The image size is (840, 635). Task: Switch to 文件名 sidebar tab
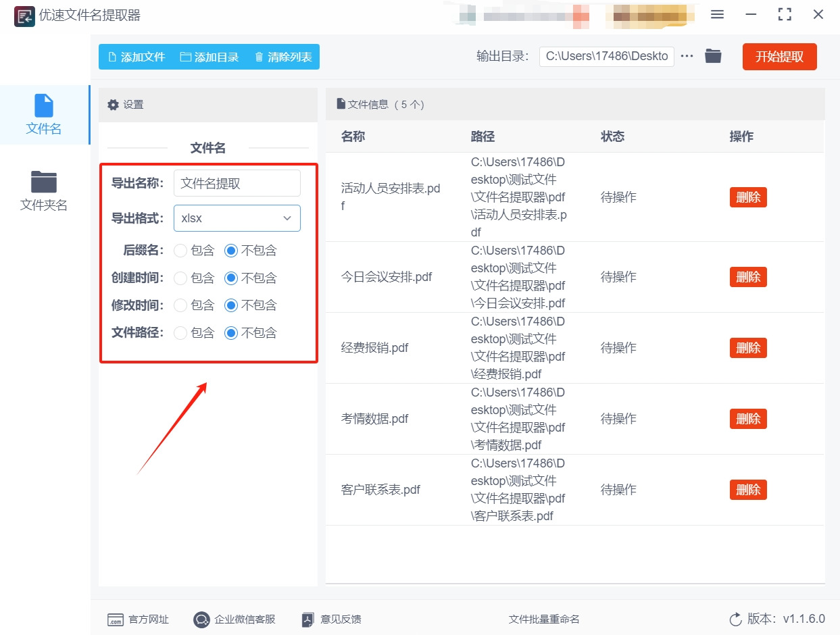[44, 115]
